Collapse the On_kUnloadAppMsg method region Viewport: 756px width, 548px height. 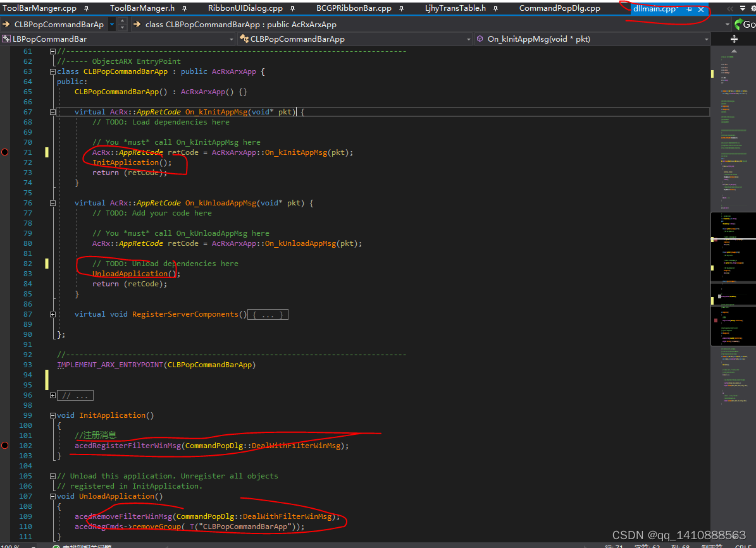coord(53,203)
